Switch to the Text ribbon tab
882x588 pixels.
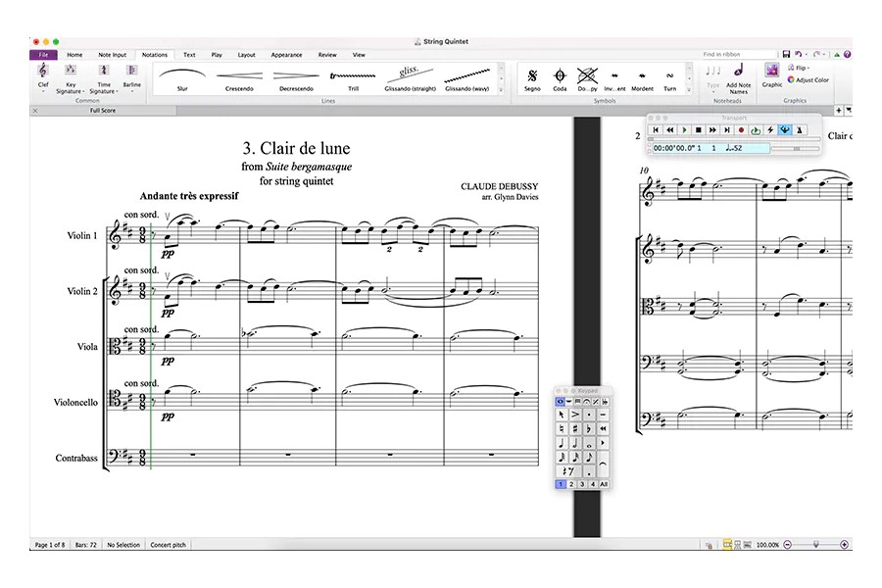pos(189,55)
